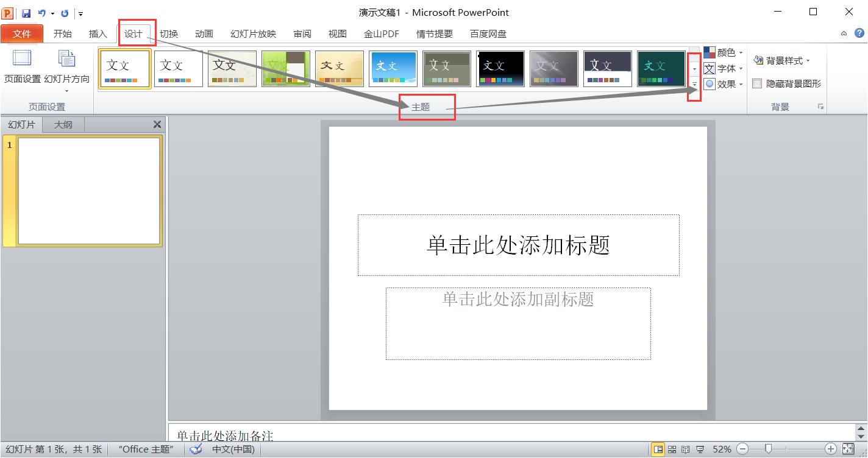Switch to reading view toggle in status bar
The height and width of the screenshot is (458, 868).
(x=686, y=449)
